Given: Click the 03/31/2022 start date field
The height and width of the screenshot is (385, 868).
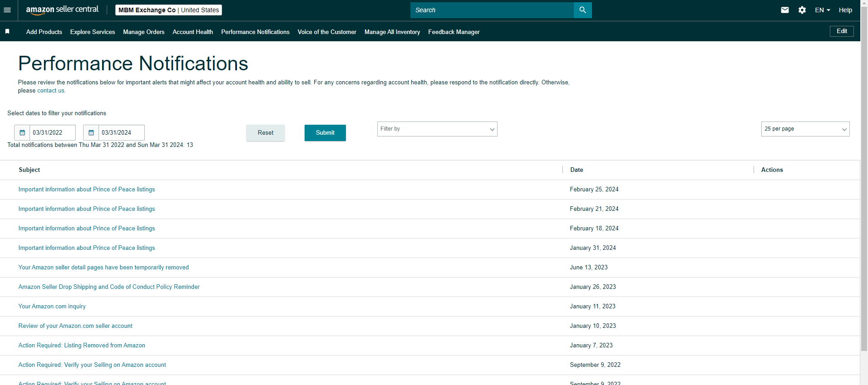Looking at the screenshot, I should (53, 133).
